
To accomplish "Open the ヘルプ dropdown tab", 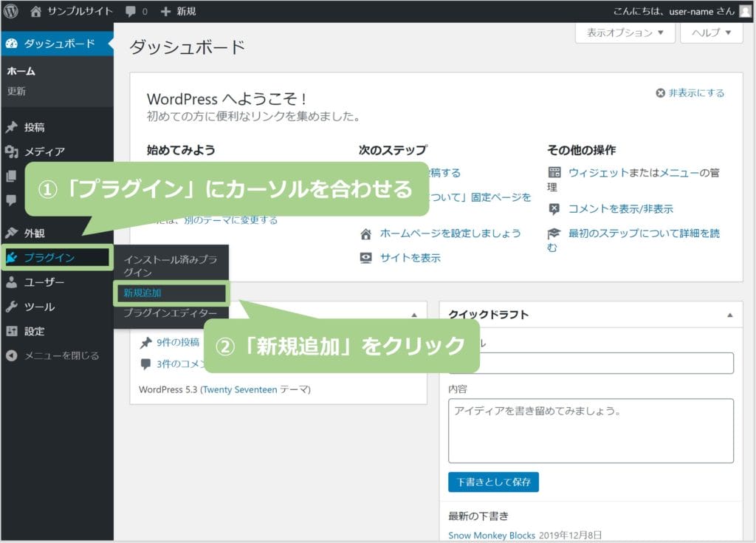I will coord(711,33).
